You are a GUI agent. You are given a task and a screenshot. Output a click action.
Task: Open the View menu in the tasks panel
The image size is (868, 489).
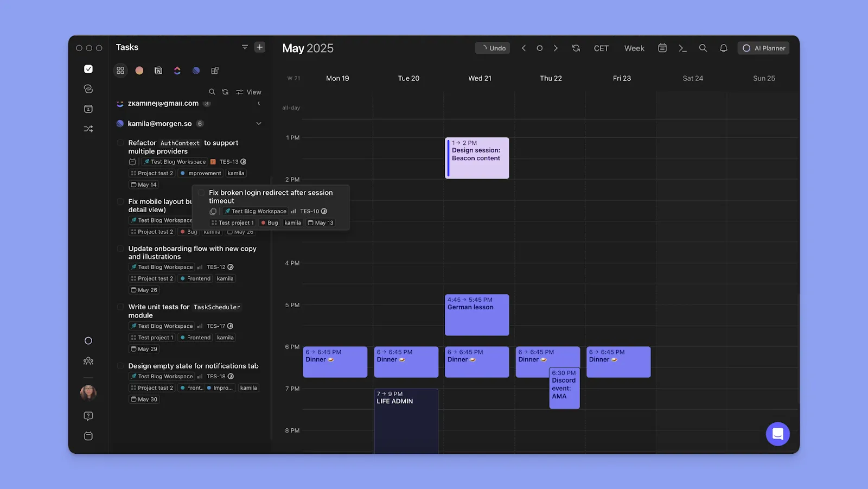click(x=249, y=92)
